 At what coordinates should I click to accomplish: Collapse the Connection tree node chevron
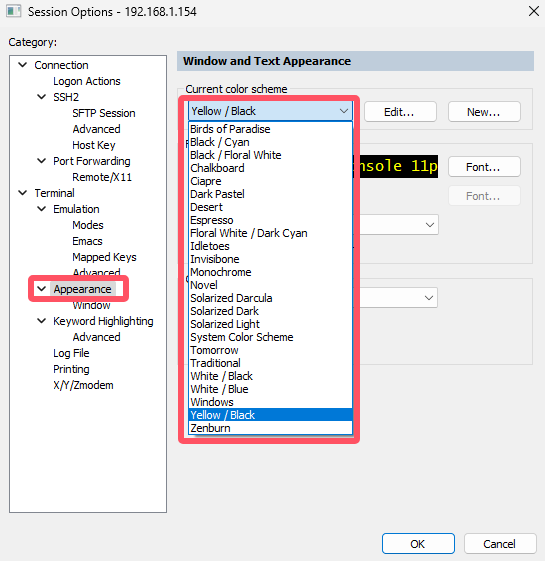(23, 65)
